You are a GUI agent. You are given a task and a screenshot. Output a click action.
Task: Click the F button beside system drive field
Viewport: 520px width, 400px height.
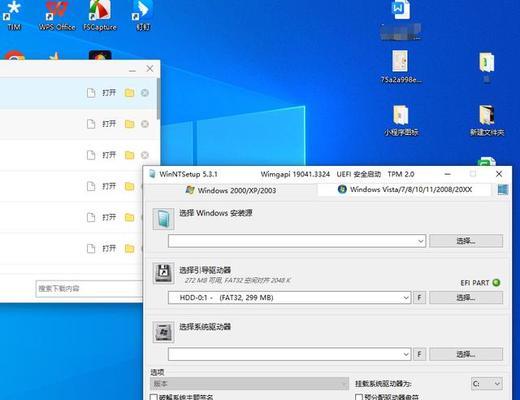(x=419, y=354)
